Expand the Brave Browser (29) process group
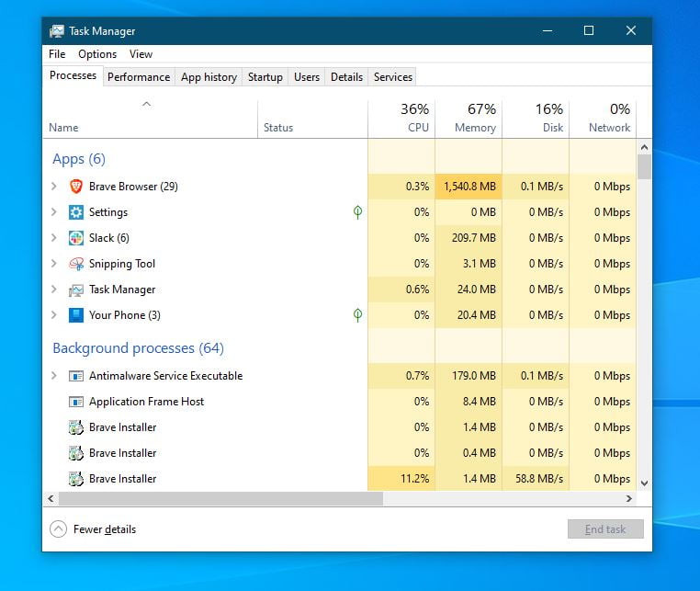Image resolution: width=700 pixels, height=591 pixels. (54, 187)
